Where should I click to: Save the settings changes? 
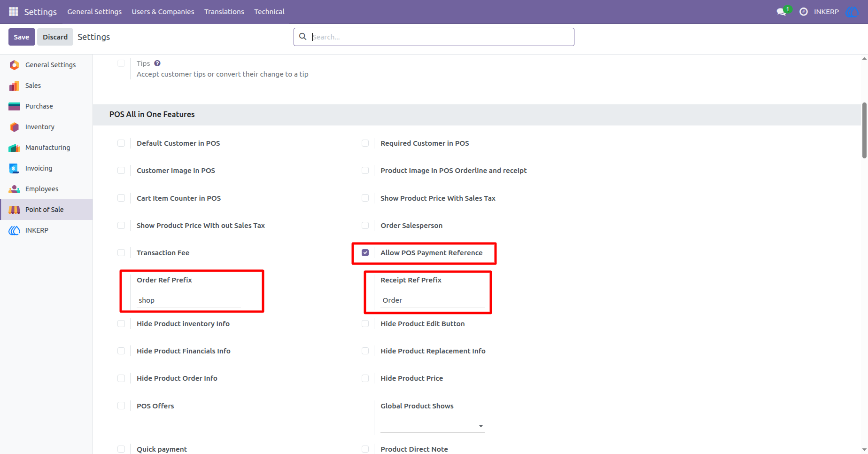click(22, 37)
